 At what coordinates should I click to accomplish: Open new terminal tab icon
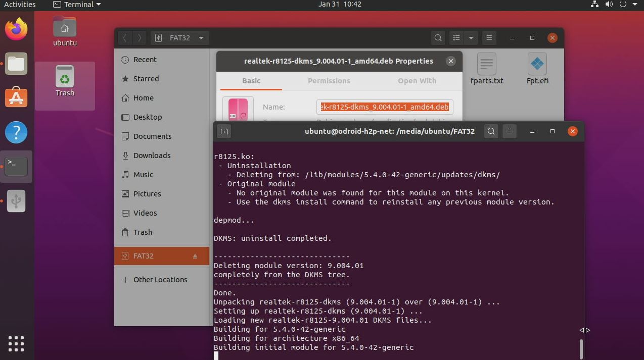(x=224, y=131)
